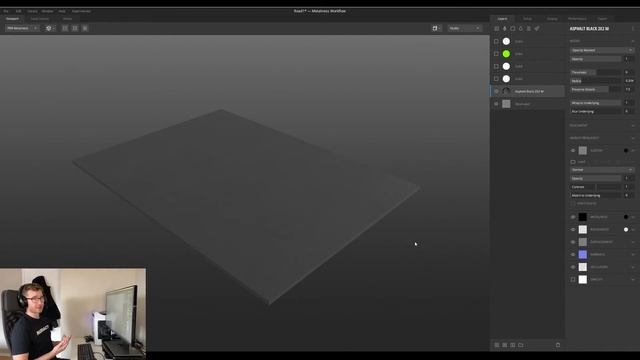Click the green layer color circle
The height and width of the screenshot is (360, 640).
click(506, 54)
